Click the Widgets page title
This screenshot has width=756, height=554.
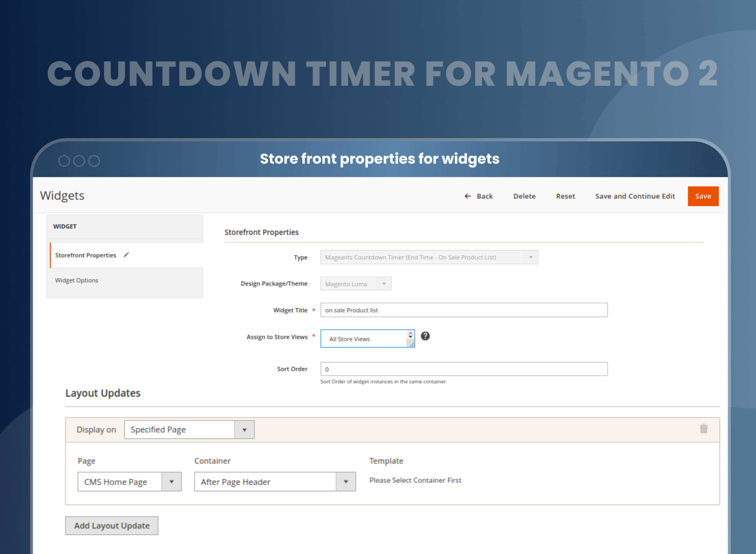point(62,196)
